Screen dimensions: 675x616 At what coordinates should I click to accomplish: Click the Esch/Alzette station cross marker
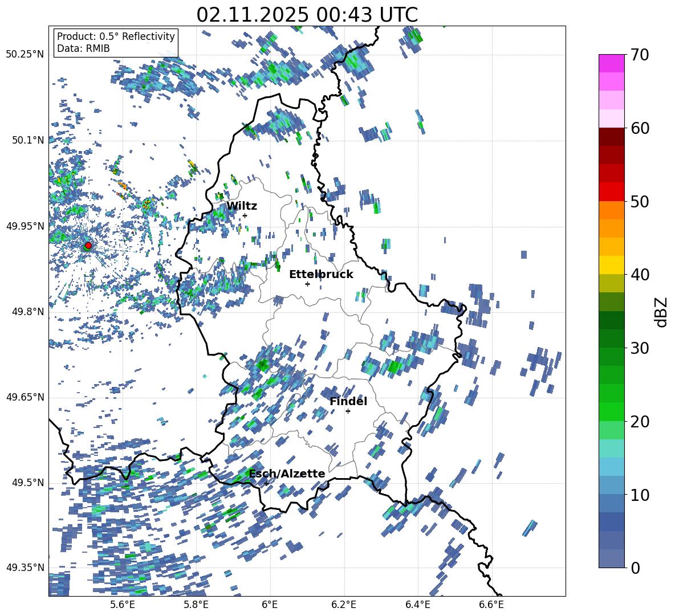[x=266, y=483]
